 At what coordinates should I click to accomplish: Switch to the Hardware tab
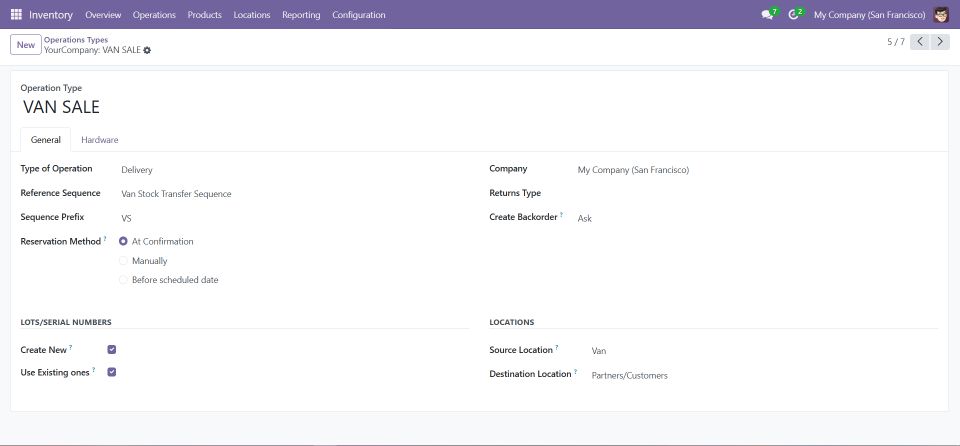(x=100, y=140)
